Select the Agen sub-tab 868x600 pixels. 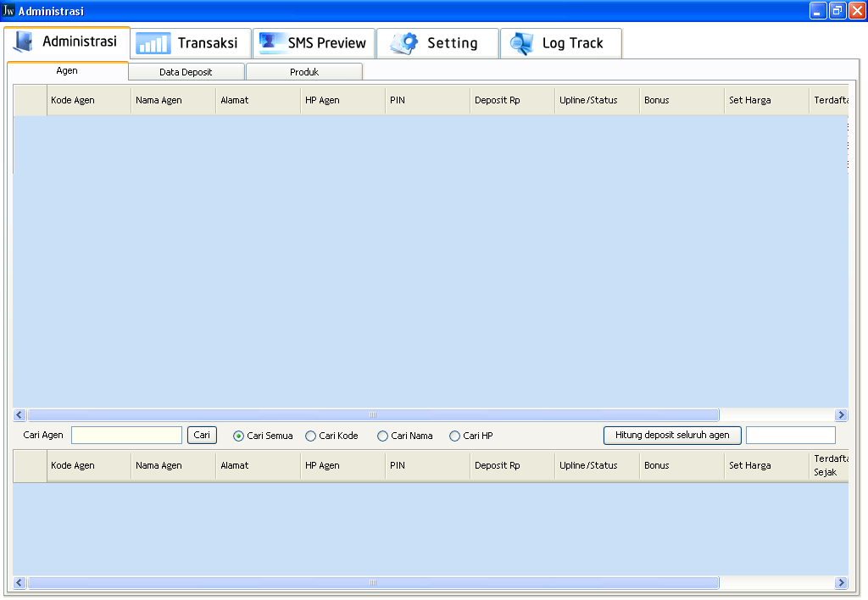(68, 71)
